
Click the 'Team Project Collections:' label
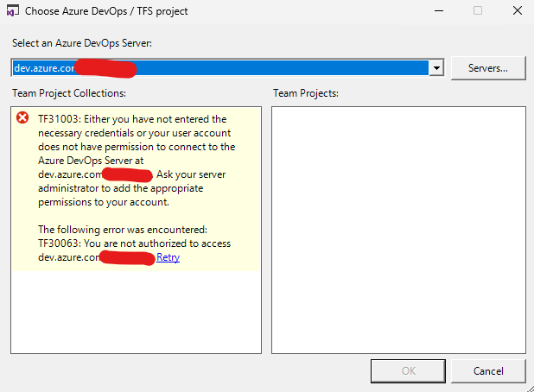pyautogui.click(x=69, y=93)
